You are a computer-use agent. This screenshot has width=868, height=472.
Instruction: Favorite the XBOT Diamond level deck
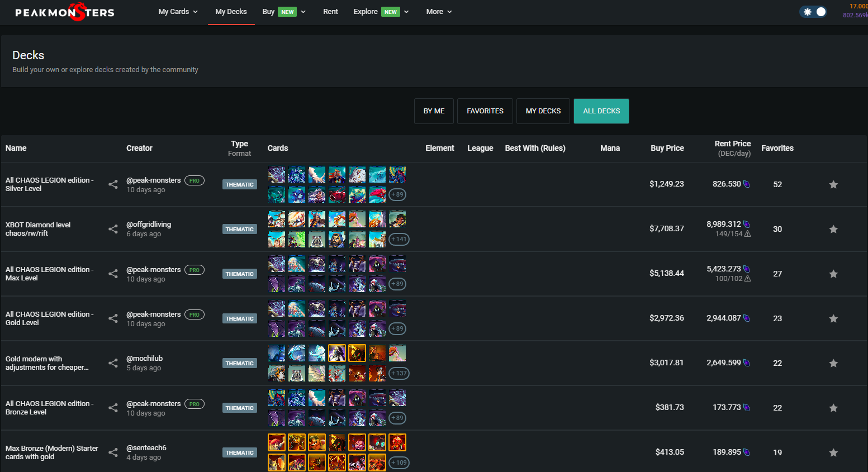[833, 229]
